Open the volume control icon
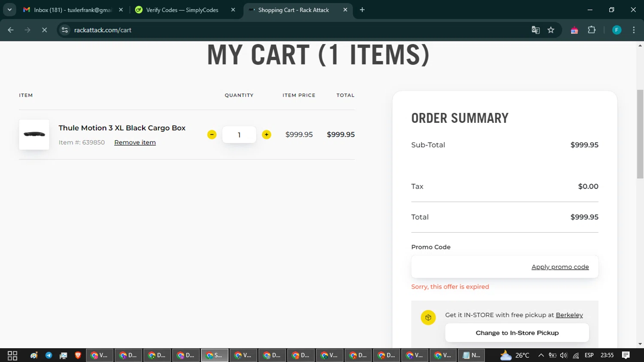644x362 pixels. (564, 356)
